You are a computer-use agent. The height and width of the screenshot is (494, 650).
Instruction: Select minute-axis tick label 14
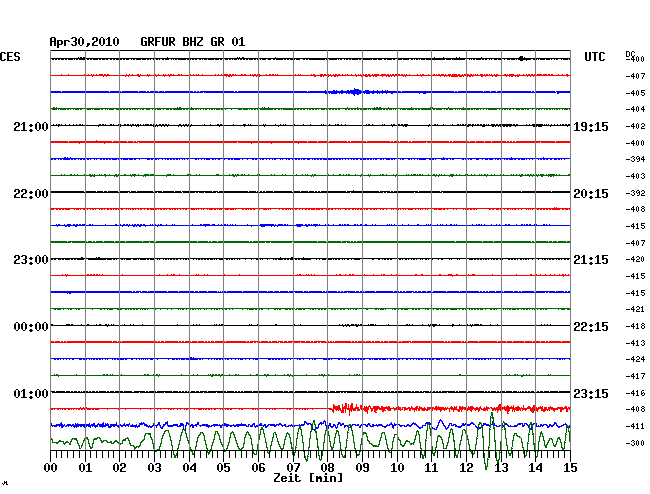(x=535, y=467)
